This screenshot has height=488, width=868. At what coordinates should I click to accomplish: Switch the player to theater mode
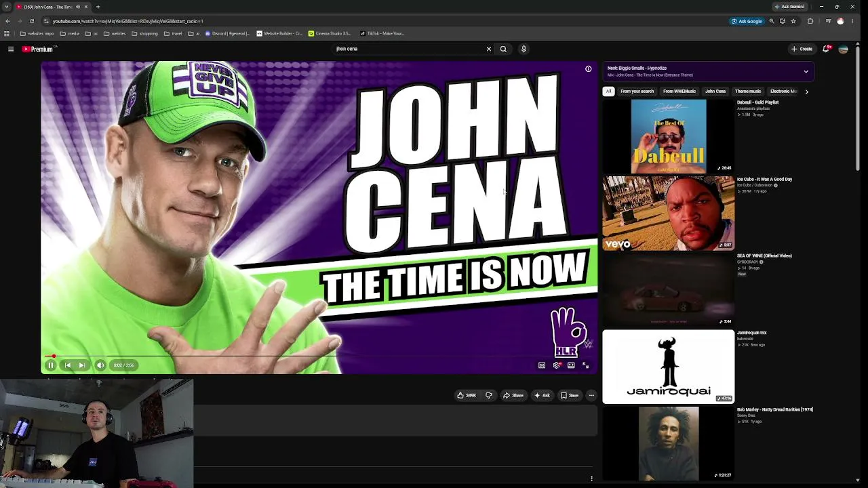point(571,365)
